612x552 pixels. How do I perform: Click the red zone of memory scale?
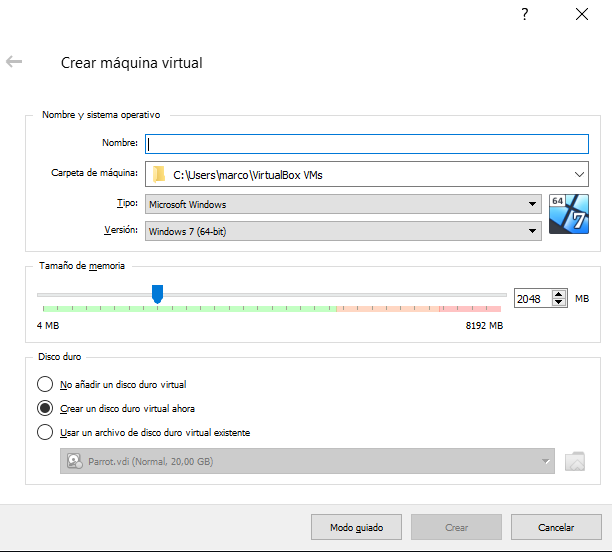coord(470,309)
